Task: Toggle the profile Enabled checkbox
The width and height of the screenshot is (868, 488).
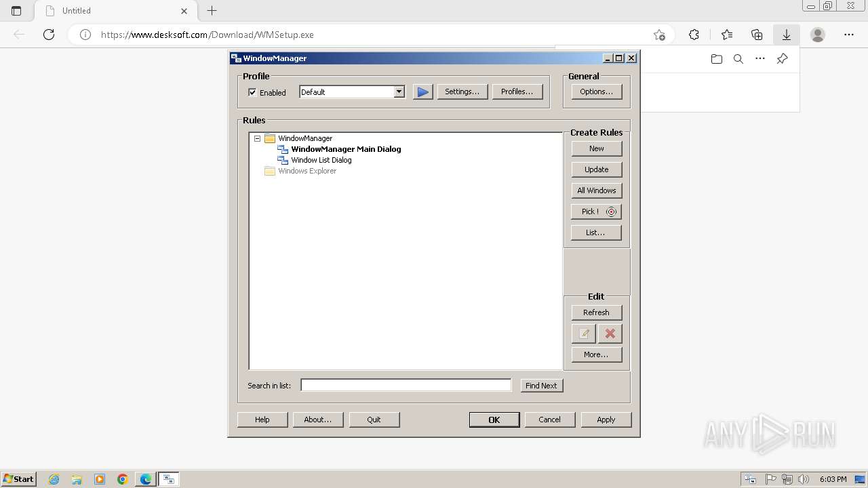Action: [252, 92]
